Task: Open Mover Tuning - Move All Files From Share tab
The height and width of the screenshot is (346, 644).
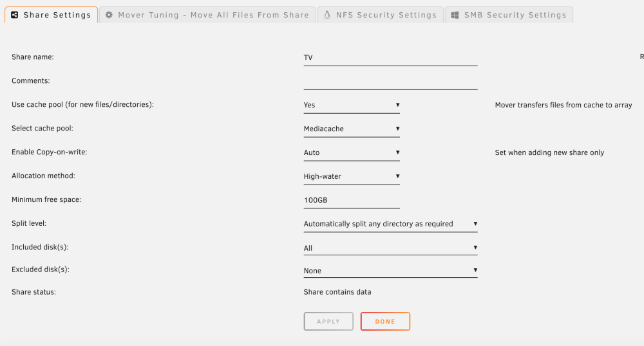Action: pos(207,15)
